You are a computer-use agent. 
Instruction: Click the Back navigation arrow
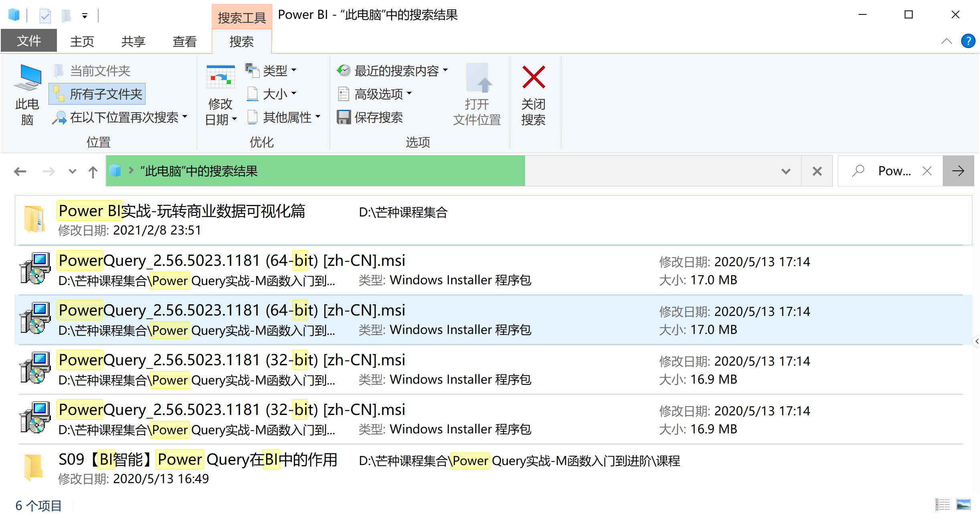tap(20, 172)
